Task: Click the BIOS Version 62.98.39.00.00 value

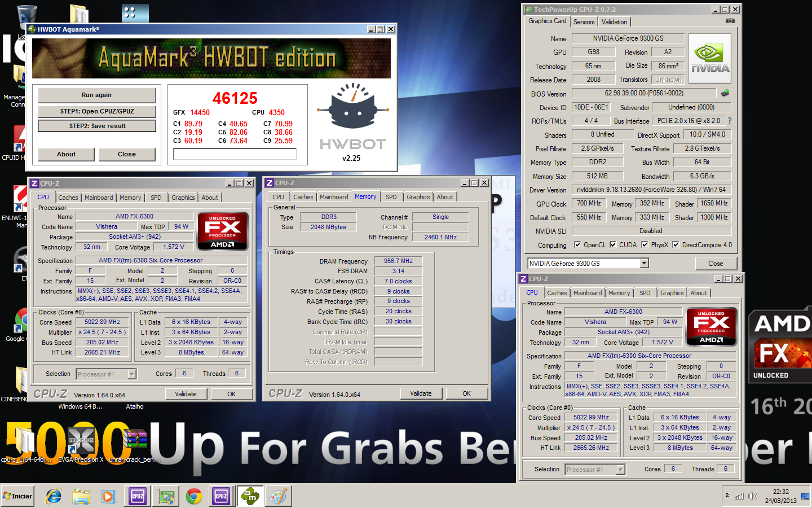Action: [644, 93]
